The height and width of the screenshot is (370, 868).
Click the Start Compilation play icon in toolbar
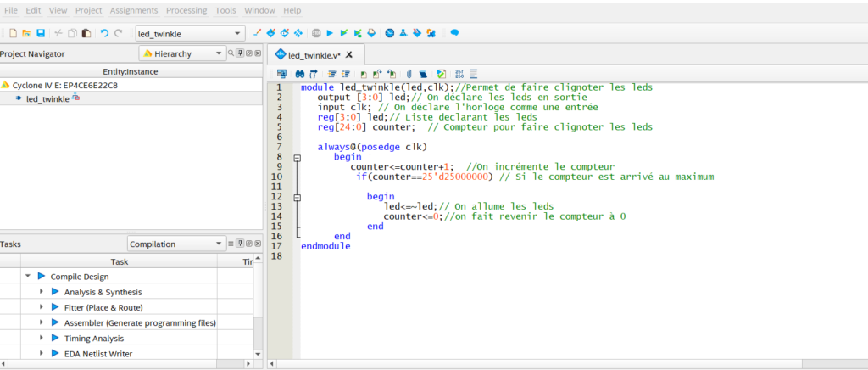pyautogui.click(x=330, y=33)
